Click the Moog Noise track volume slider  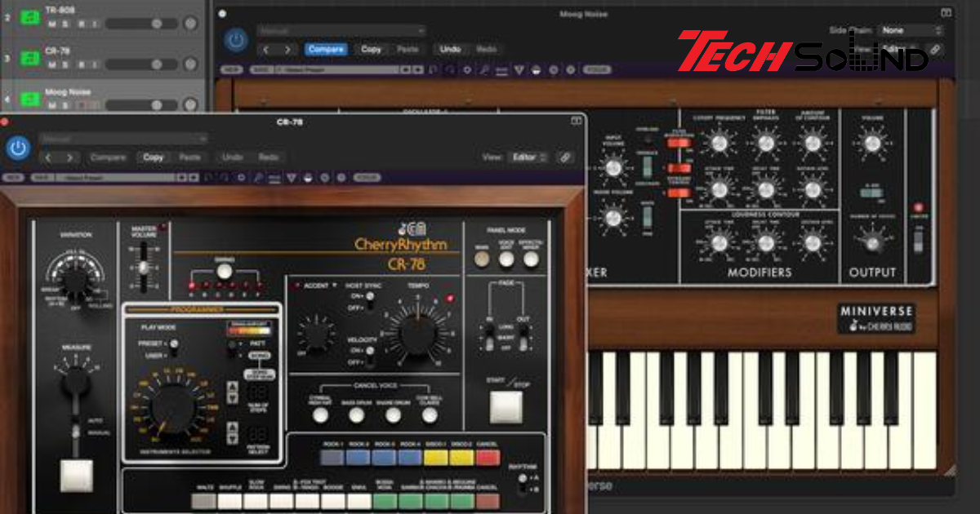coord(141,105)
